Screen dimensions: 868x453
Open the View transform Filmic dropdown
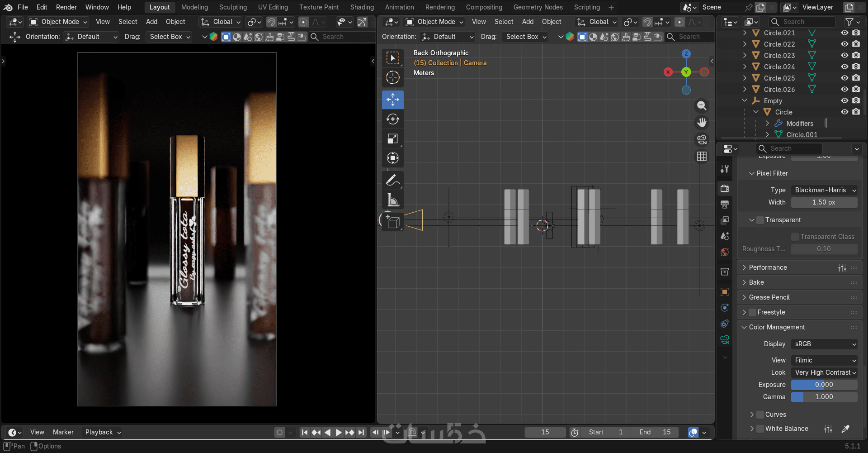[824, 360]
